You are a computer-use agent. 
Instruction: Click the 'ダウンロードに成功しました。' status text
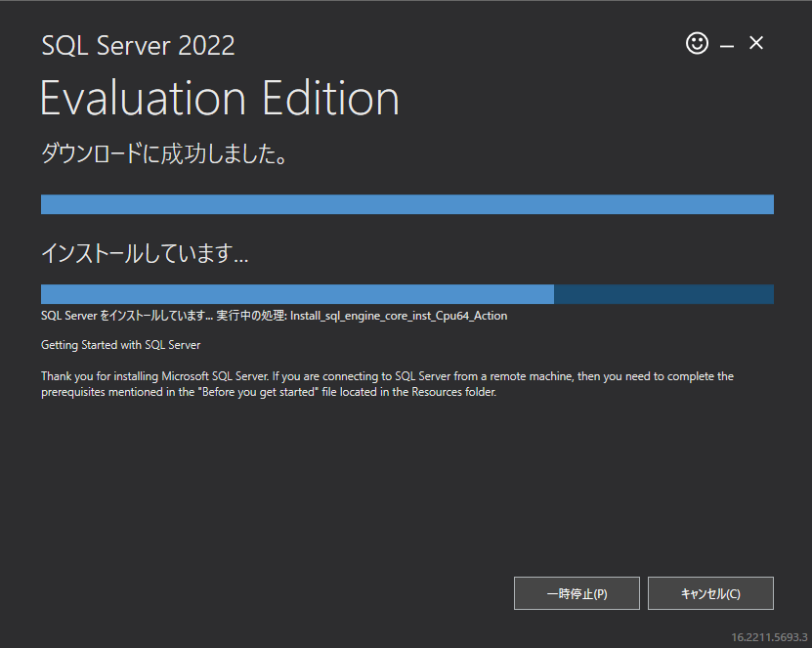click(x=164, y=153)
